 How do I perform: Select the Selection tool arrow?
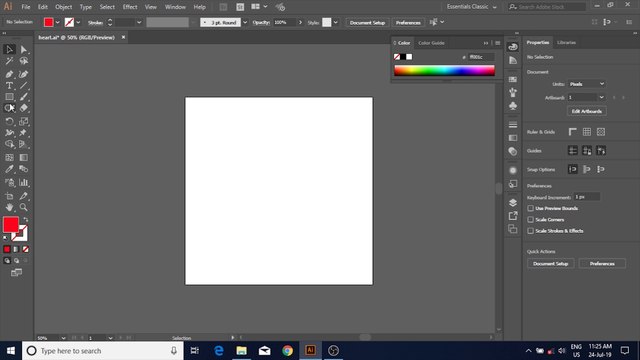[x=9, y=49]
